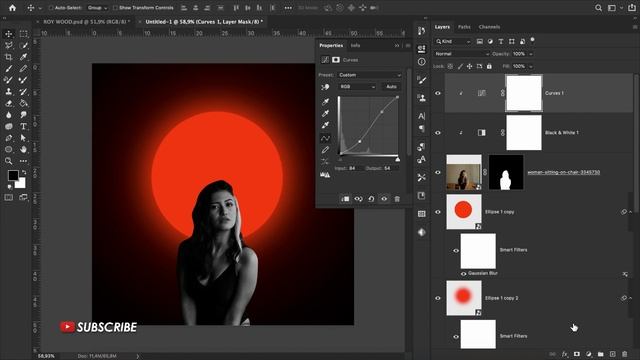Screen dimensions: 640x360
Task: Select the Layers tab
Action: (x=442, y=27)
